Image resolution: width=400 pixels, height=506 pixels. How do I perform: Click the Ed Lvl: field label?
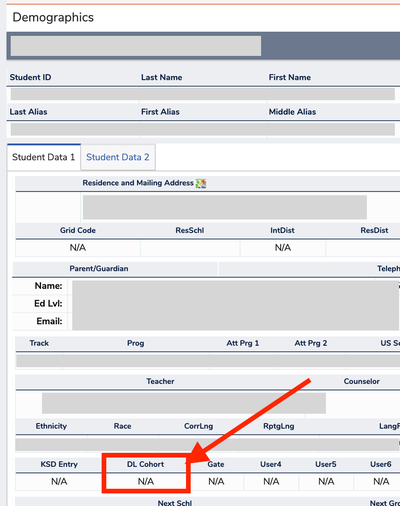pyautogui.click(x=48, y=304)
